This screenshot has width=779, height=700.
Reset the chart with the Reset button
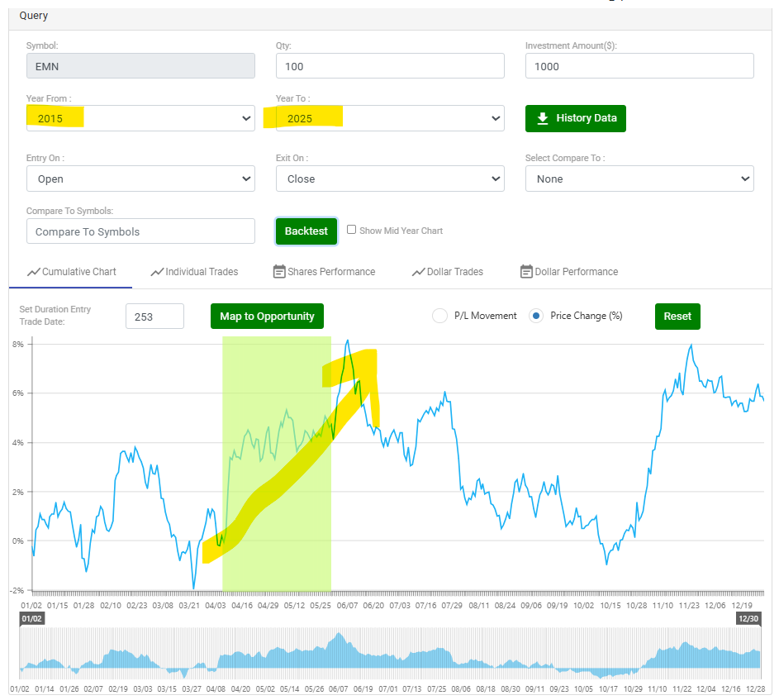pyautogui.click(x=677, y=317)
